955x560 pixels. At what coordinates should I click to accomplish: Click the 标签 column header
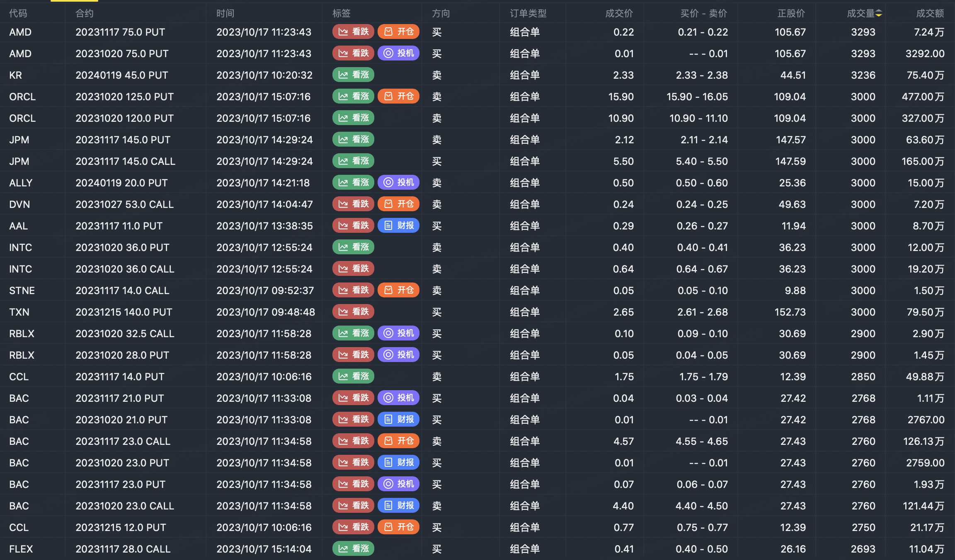pos(342,14)
